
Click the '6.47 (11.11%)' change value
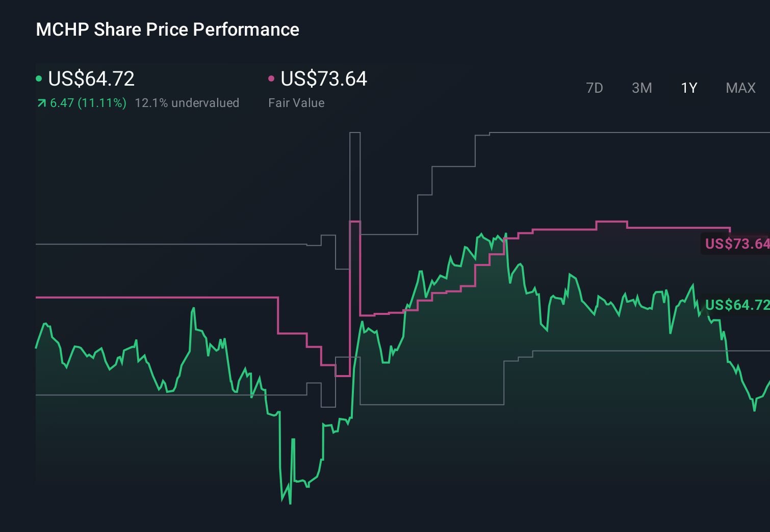click(88, 102)
